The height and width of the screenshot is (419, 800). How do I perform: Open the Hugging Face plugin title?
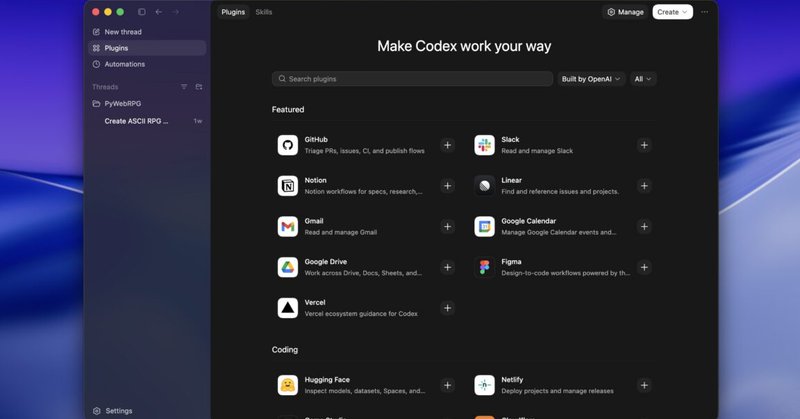[x=327, y=380]
